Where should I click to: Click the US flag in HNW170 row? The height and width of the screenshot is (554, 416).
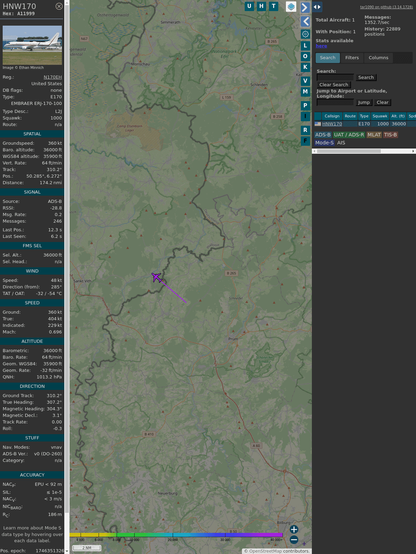pos(318,124)
